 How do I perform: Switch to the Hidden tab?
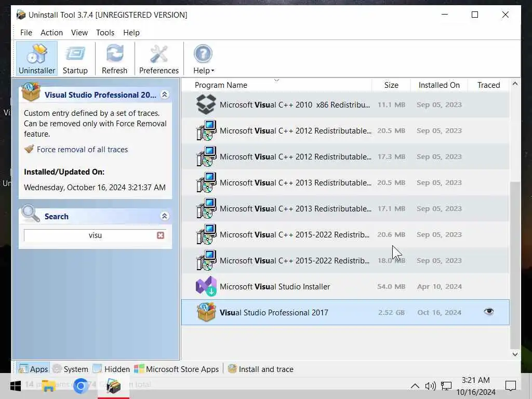[x=111, y=369]
